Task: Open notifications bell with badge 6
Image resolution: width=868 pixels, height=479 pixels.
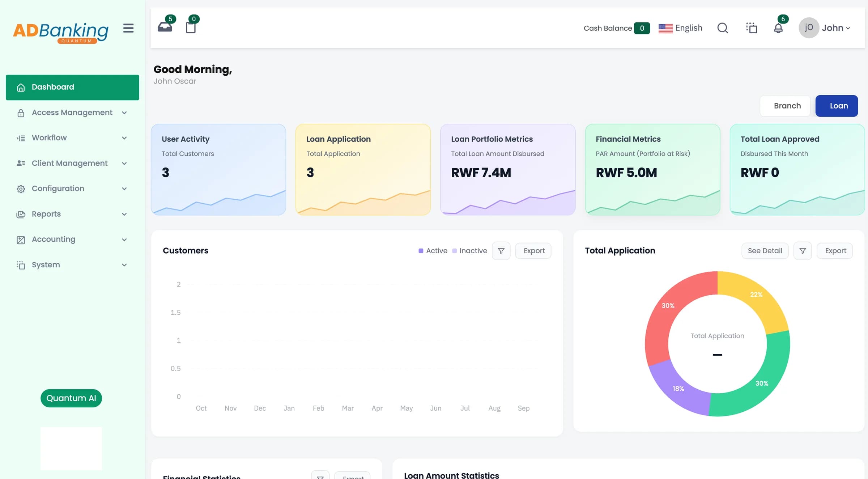Action: (x=778, y=28)
